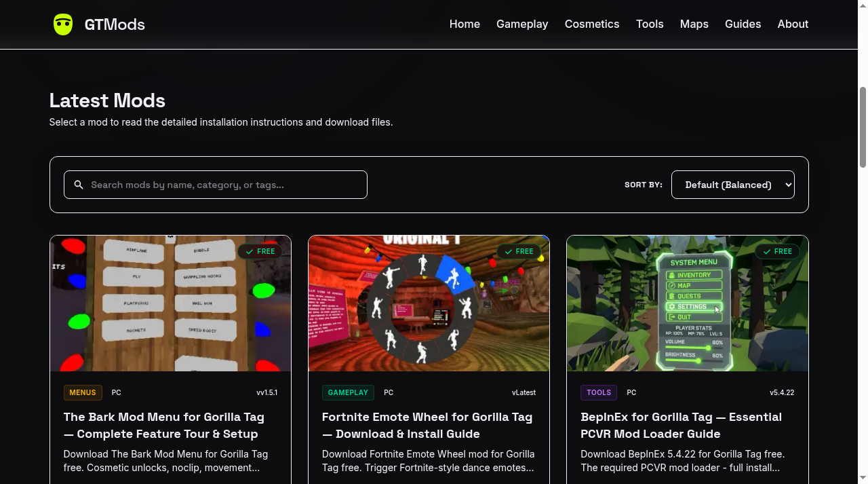Image resolution: width=868 pixels, height=484 pixels.
Task: Open the Cosmetics nav item
Action: 592,24
